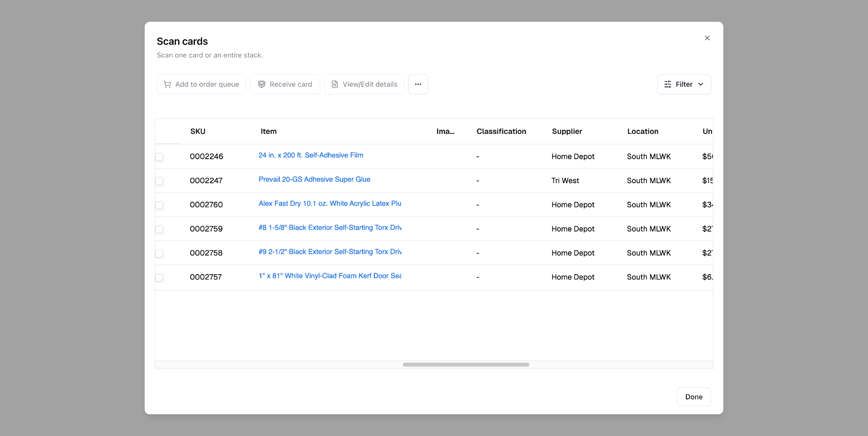
Task: Close the Scan cards dialog
Action: [x=707, y=38]
